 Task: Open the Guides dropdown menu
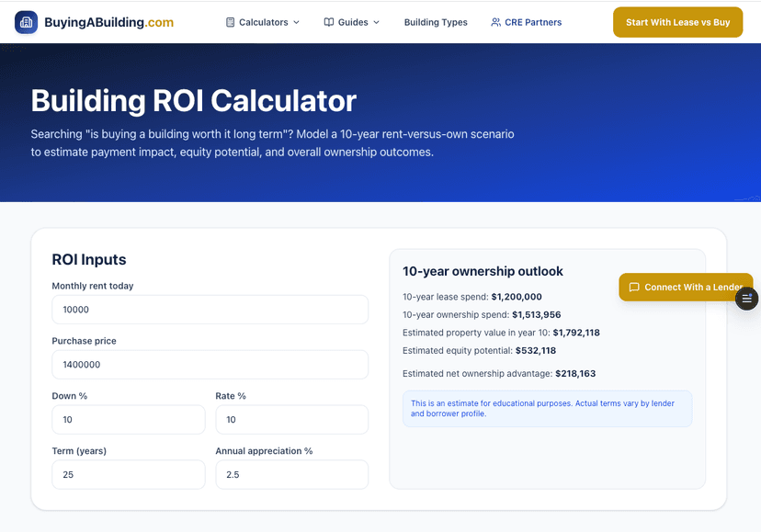[x=352, y=22]
